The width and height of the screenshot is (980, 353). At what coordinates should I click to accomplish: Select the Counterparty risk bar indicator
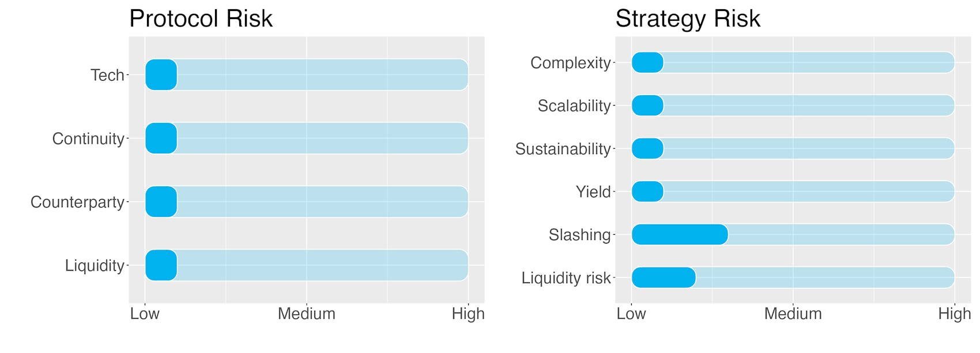coord(161,202)
